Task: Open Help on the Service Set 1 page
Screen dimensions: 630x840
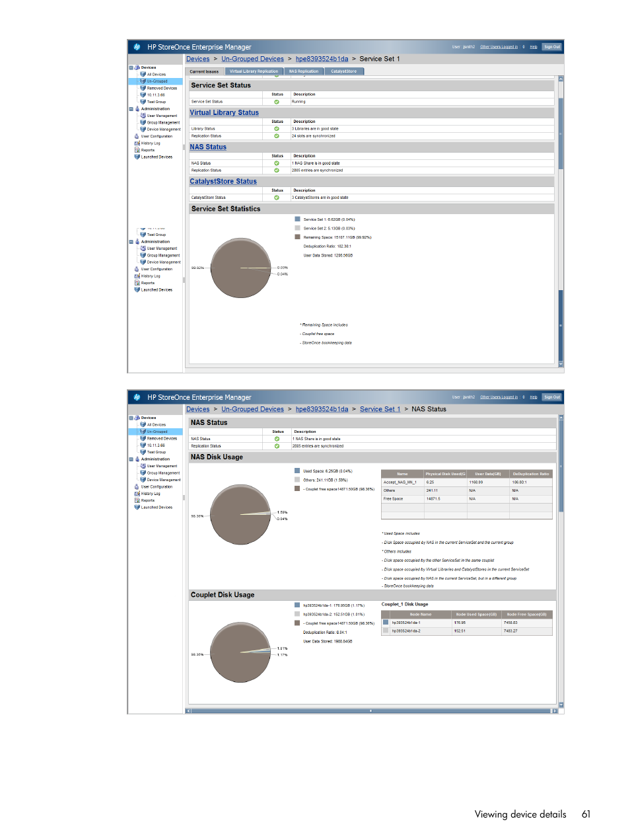Action: 533,47
